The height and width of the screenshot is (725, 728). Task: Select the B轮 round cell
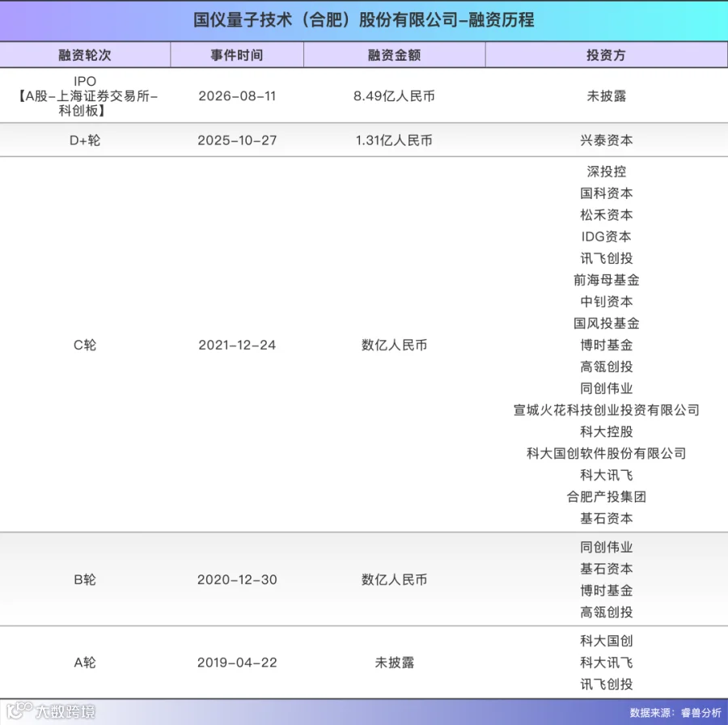coord(85,579)
